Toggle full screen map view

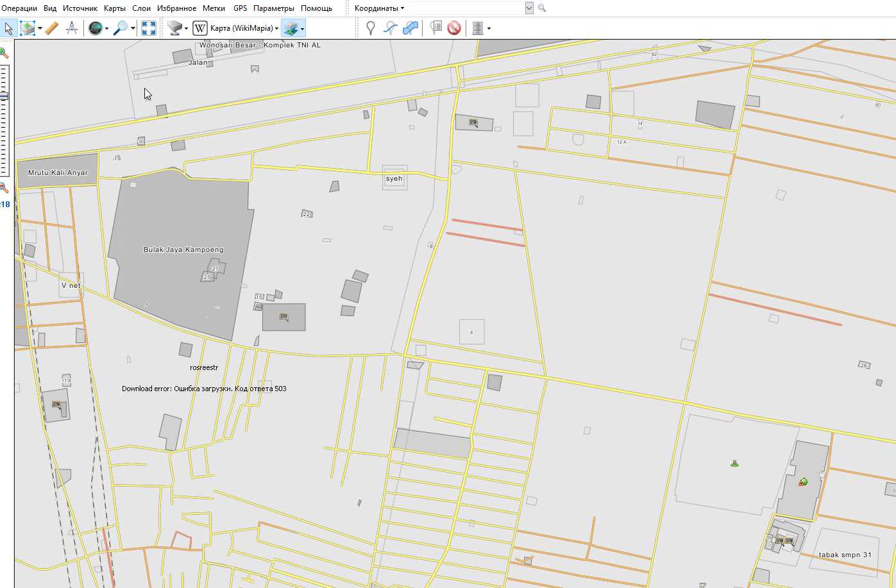point(149,28)
